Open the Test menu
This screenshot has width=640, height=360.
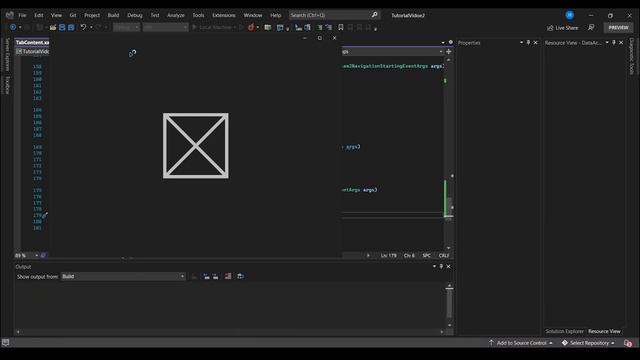click(x=155, y=15)
